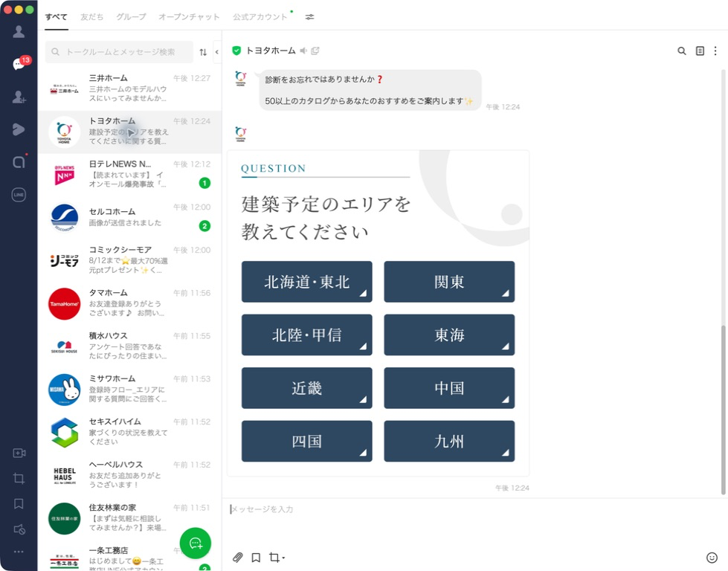Viewport: 728px width, 571px height.
Task: Select the 近畿 area button
Action: tap(307, 388)
